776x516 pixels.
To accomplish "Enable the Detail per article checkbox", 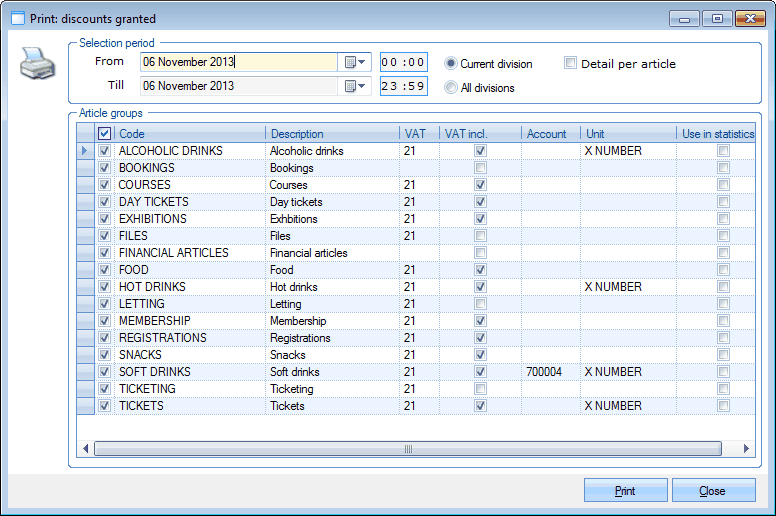I will (570, 63).
